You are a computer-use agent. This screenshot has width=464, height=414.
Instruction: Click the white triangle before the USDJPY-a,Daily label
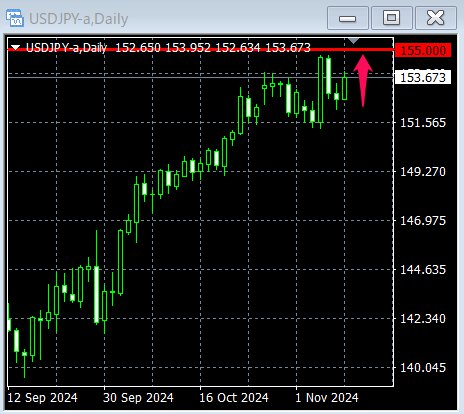[x=16, y=47]
